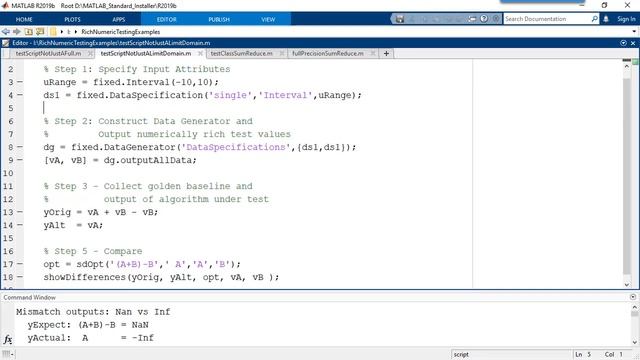Switch to the EDITOR ribbon tab

pos(167,19)
